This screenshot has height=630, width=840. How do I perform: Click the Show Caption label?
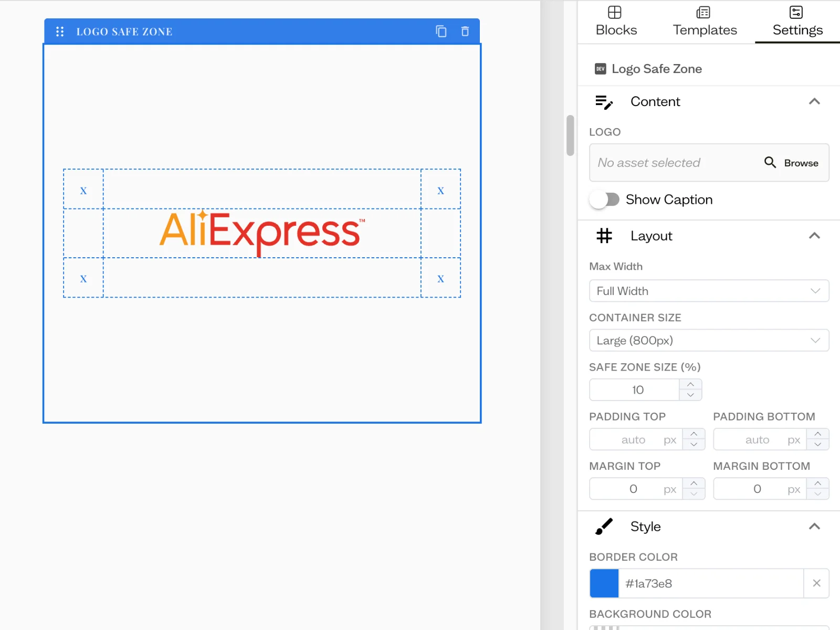(669, 199)
